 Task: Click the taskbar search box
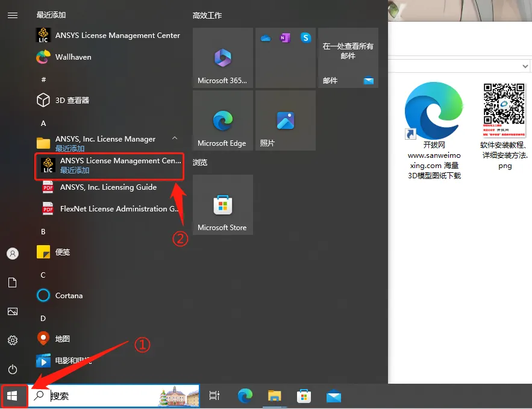pyautogui.click(x=114, y=396)
